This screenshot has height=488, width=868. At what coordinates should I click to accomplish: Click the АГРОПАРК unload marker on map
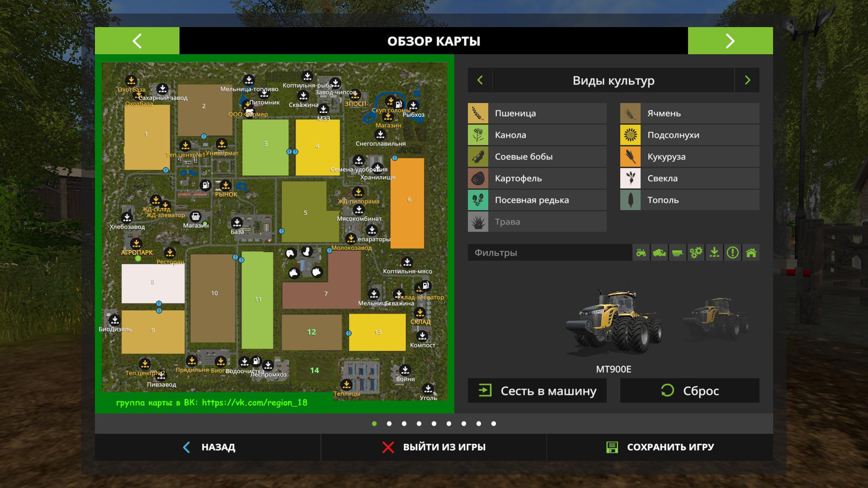[x=136, y=244]
